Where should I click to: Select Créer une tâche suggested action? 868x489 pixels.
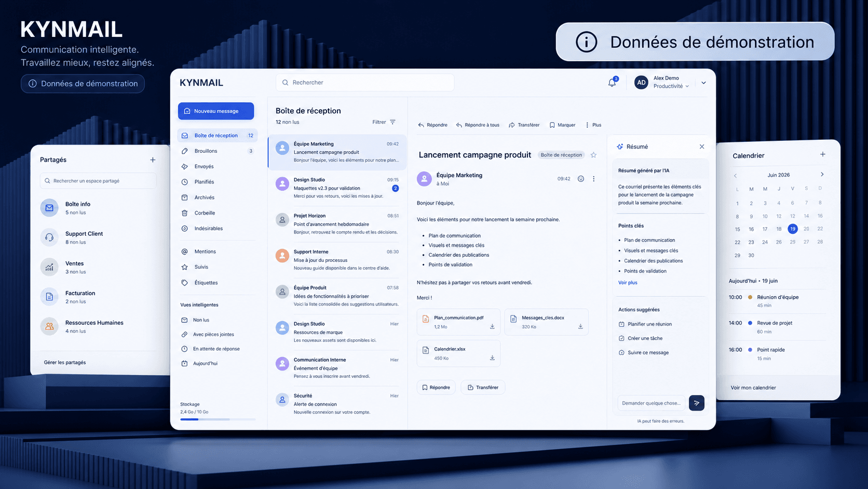tap(640, 338)
